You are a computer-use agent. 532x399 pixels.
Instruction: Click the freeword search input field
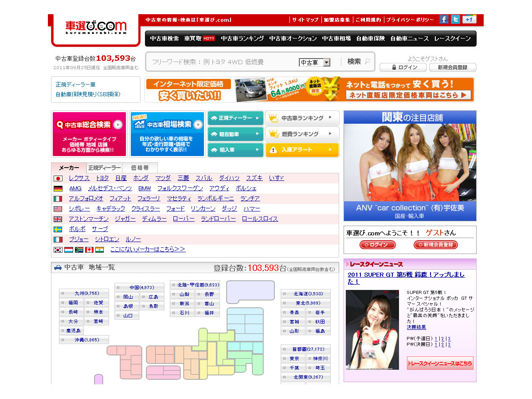coord(223,62)
